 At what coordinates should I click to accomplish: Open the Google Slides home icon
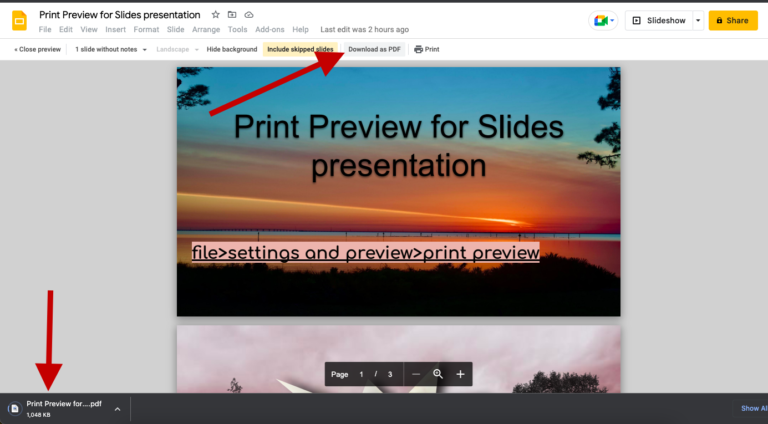pyautogui.click(x=19, y=21)
